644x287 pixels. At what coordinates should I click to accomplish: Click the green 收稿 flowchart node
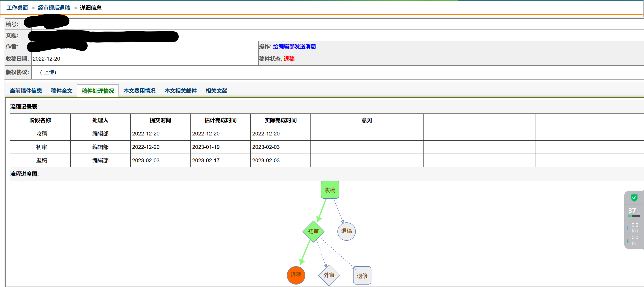330,190
